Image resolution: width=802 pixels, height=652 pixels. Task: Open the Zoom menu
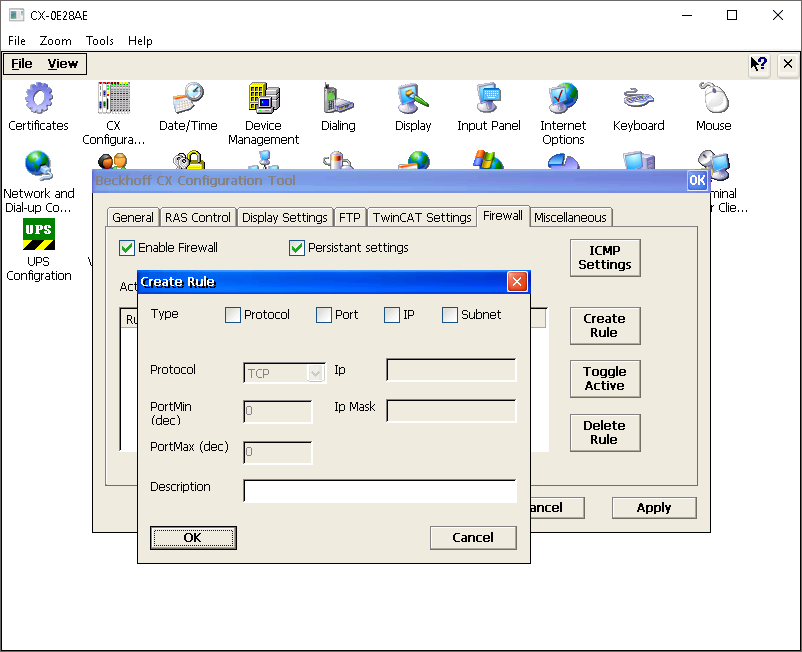[56, 41]
